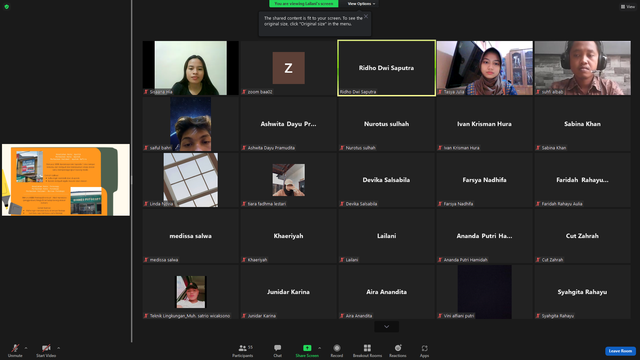Open the Participants panel
Screen dimensions: 640x360
(243, 350)
